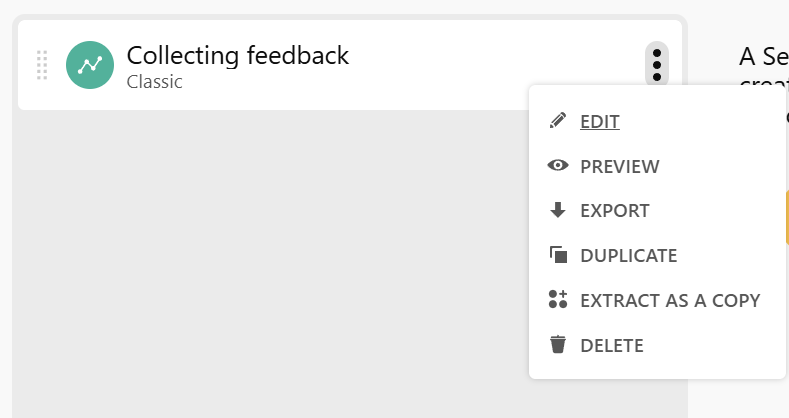Viewport: 789px width, 418px height.
Task: Open the Collecting feedback title
Action: click(x=238, y=55)
